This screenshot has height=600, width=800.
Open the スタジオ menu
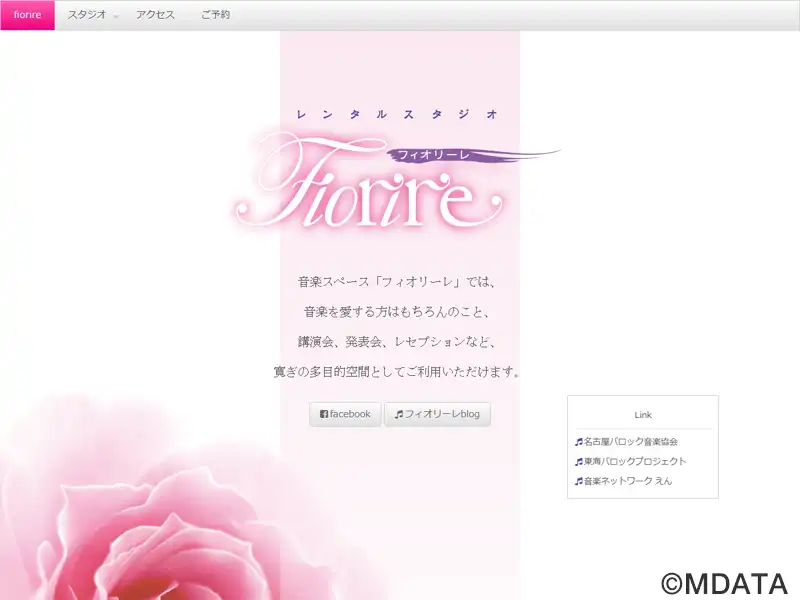(x=88, y=15)
